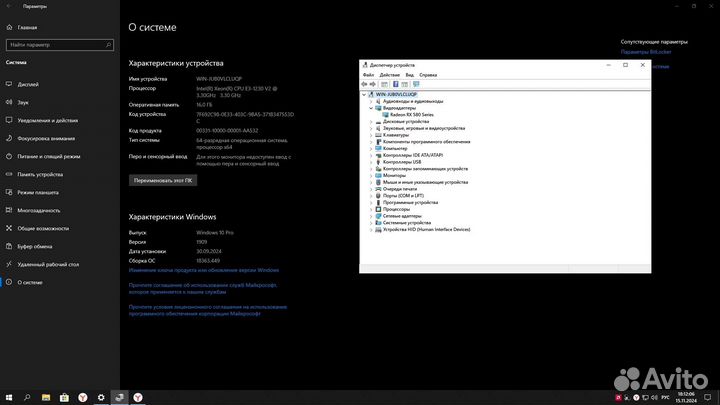
Task: Expand the Процессоры device category
Action: pyautogui.click(x=372, y=209)
